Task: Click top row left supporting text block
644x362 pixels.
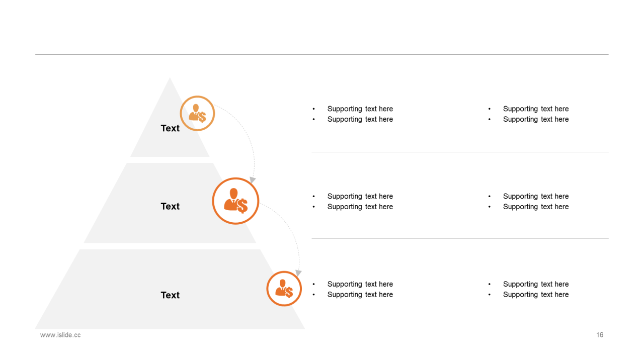Action: coord(360,114)
